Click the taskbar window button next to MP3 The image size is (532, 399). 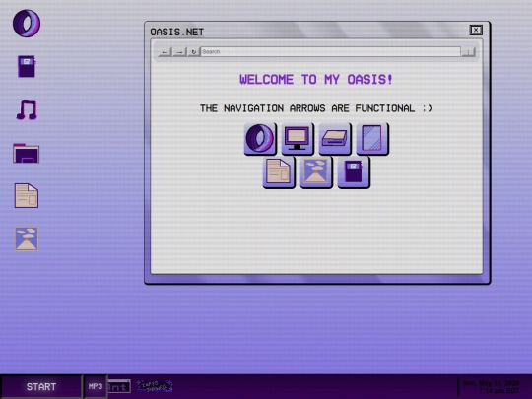tap(119, 386)
